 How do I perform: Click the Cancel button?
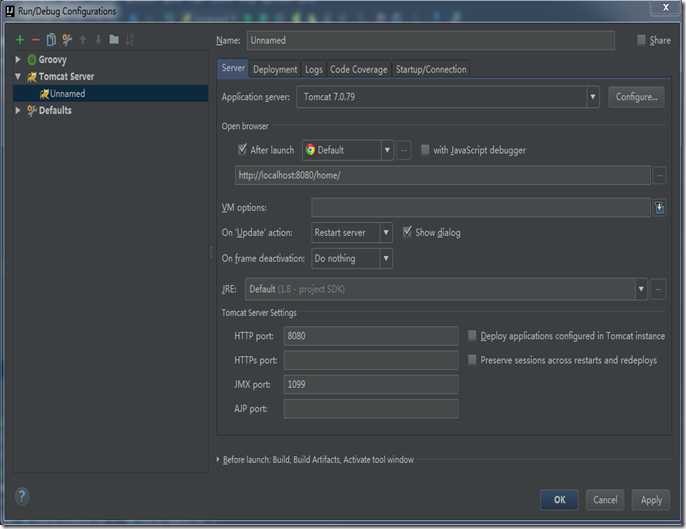coord(605,500)
